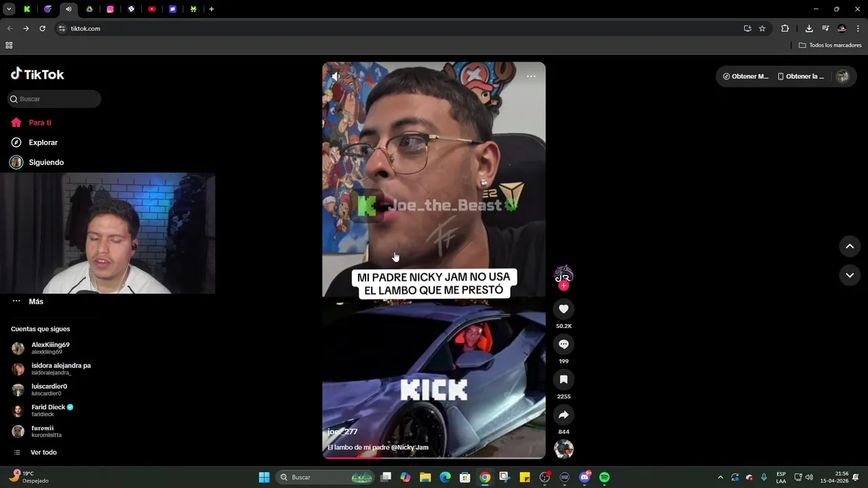Open the Para ti feed
Viewport: 868px width, 488px height.
pos(40,123)
